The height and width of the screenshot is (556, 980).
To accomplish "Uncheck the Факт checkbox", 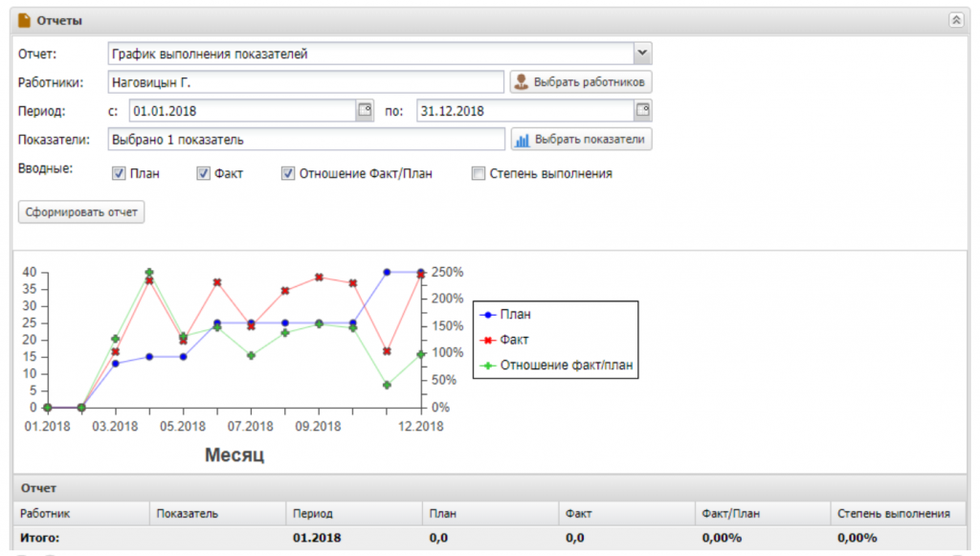I will pyautogui.click(x=203, y=173).
